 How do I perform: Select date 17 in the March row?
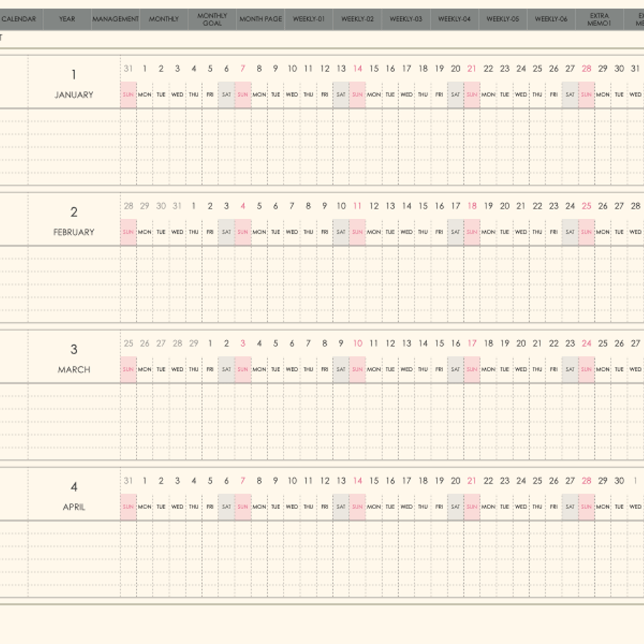pyautogui.click(x=472, y=344)
